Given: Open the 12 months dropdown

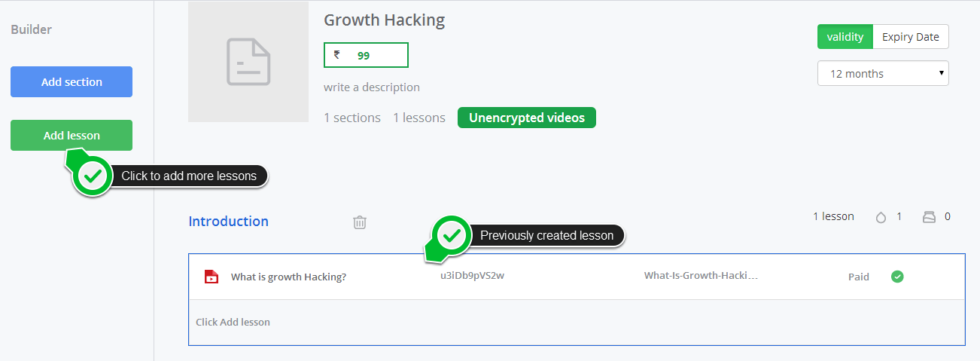Looking at the screenshot, I should tap(883, 74).
